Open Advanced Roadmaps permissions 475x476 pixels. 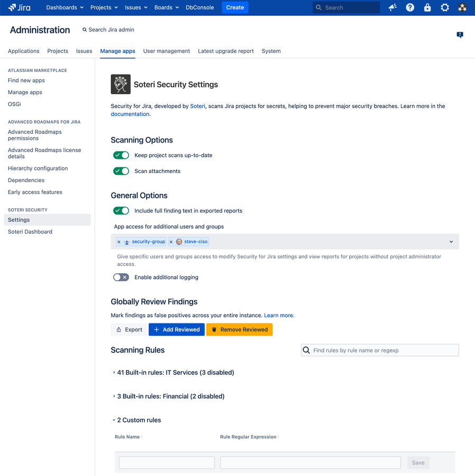(35, 135)
